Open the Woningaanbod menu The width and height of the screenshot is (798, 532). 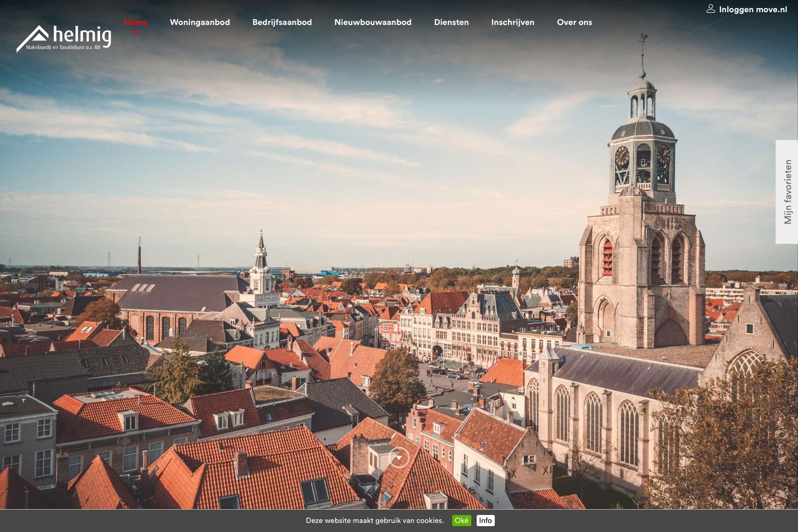click(200, 22)
